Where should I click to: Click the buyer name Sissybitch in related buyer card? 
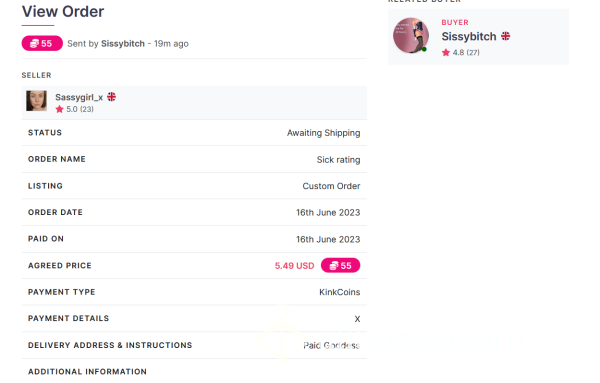pyautogui.click(x=469, y=36)
